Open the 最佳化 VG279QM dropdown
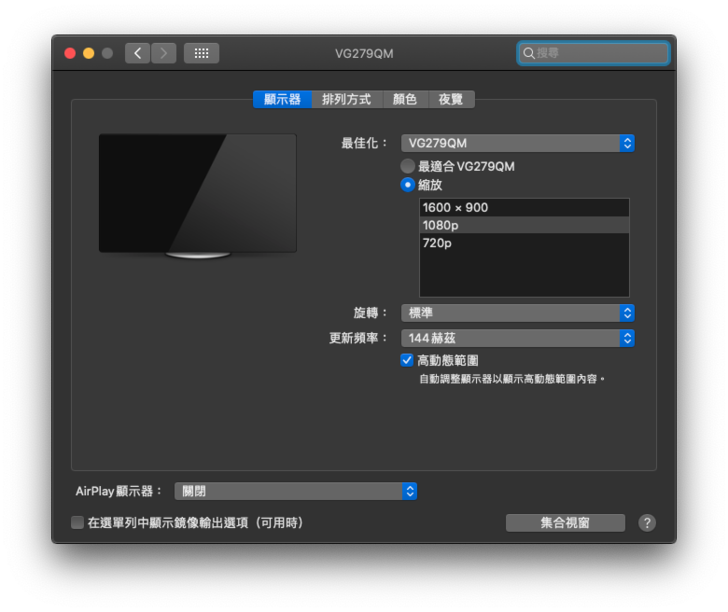 point(517,143)
